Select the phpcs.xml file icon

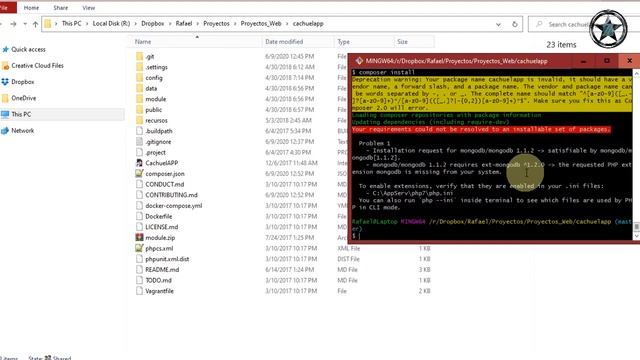[x=139, y=248]
